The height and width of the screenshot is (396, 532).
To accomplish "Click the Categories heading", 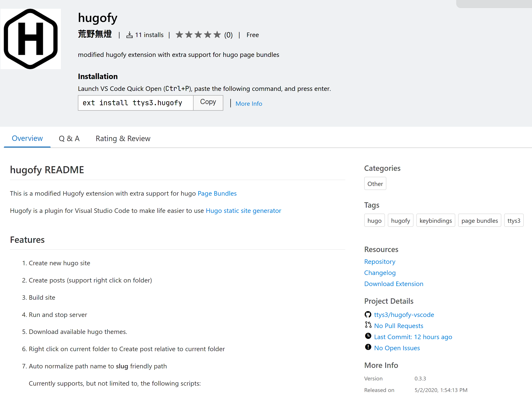I will click(382, 168).
